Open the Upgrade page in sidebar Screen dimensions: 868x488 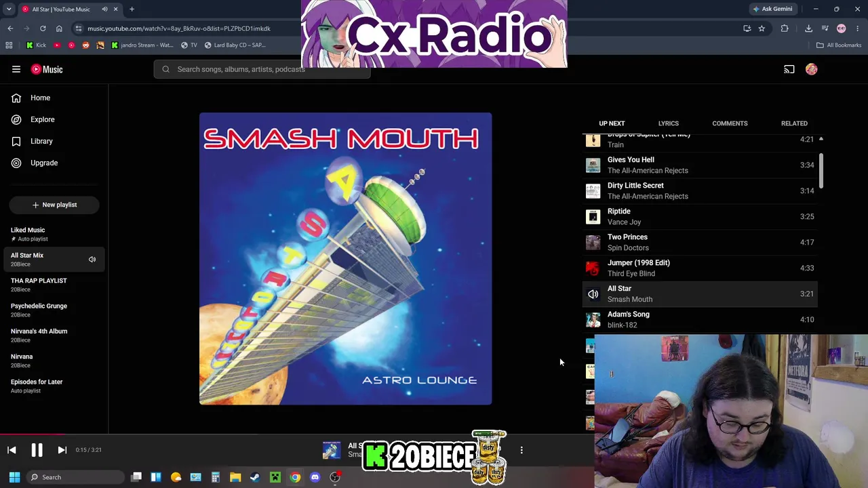pos(54,163)
